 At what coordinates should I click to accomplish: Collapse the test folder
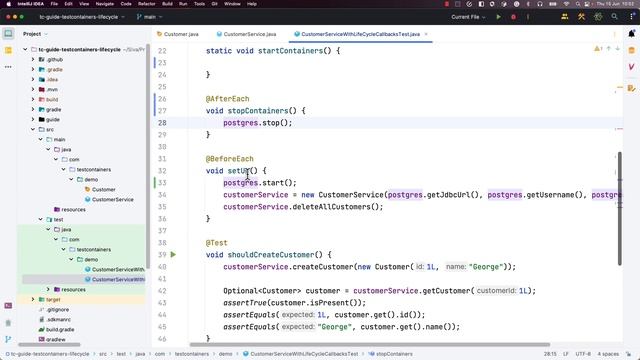(x=41, y=220)
